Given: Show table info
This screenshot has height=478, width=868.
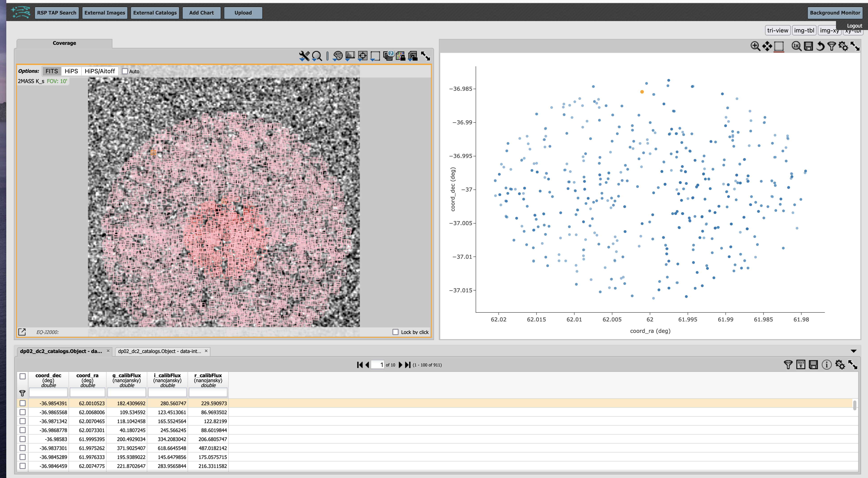Looking at the screenshot, I should click(x=827, y=364).
